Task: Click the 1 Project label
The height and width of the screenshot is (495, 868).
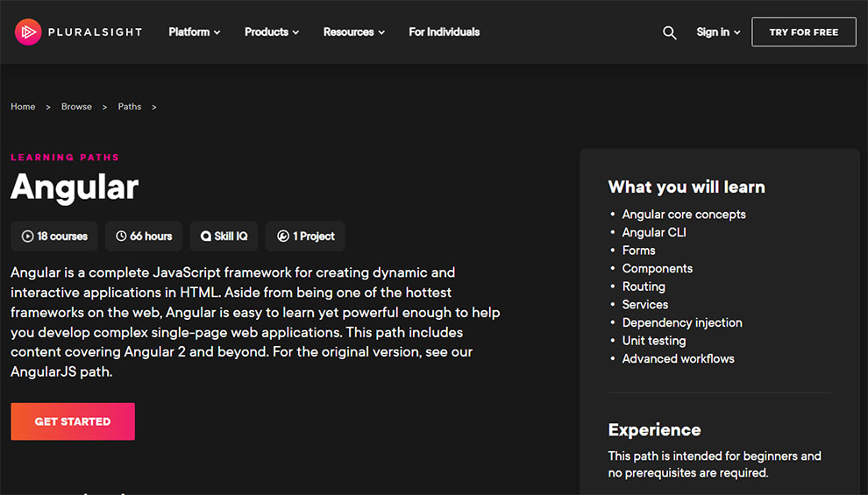Action: [x=314, y=237]
